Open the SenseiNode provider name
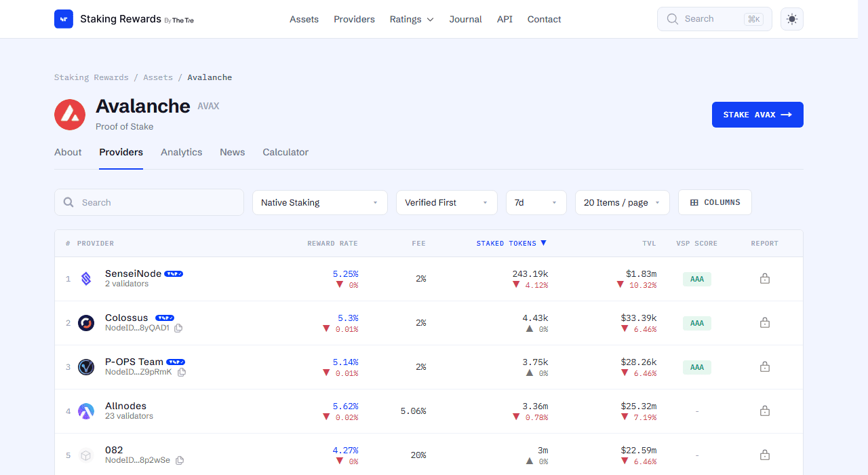The image size is (868, 475). click(x=133, y=273)
